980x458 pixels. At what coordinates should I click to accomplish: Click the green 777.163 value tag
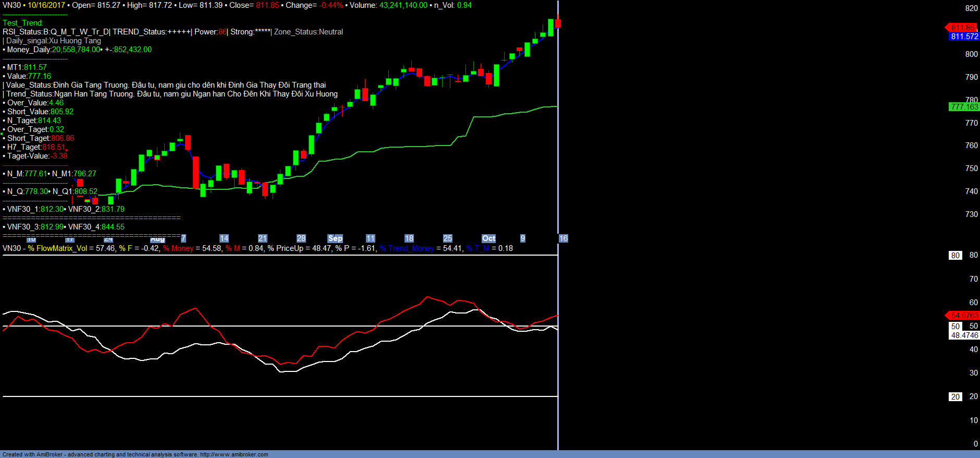pos(964,107)
